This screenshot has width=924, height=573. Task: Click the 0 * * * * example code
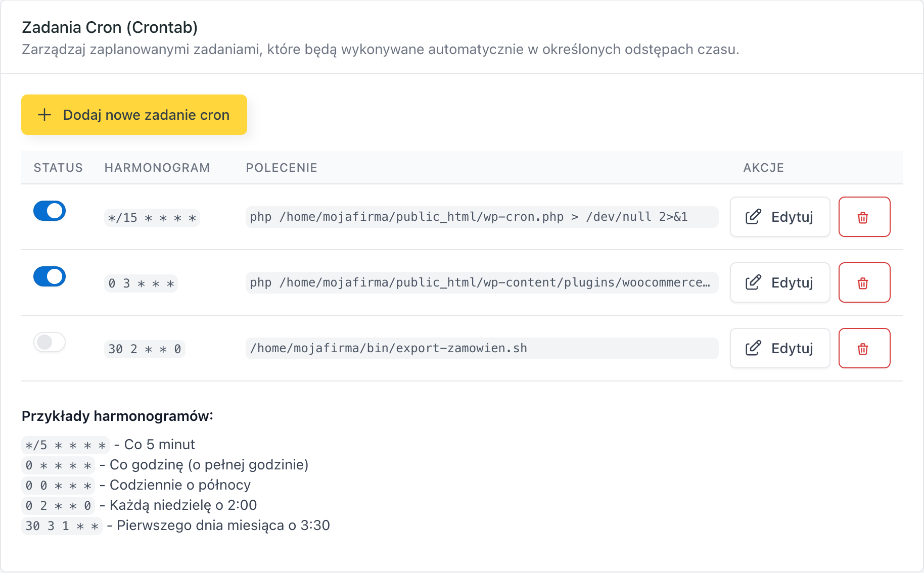tap(58, 465)
